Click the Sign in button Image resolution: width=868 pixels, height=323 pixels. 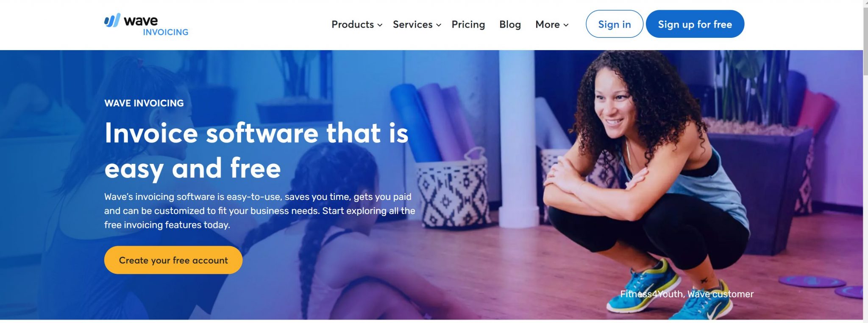pyautogui.click(x=615, y=24)
